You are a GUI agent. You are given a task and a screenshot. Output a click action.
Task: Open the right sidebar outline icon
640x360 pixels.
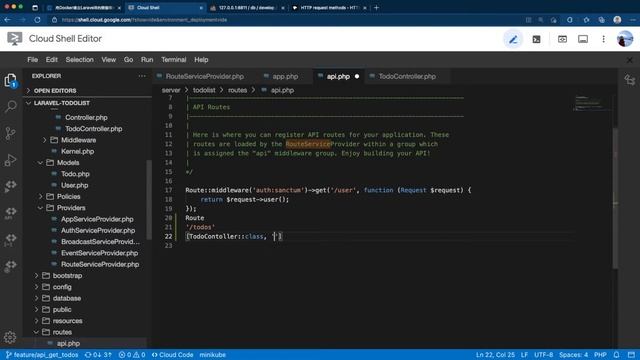click(x=629, y=80)
